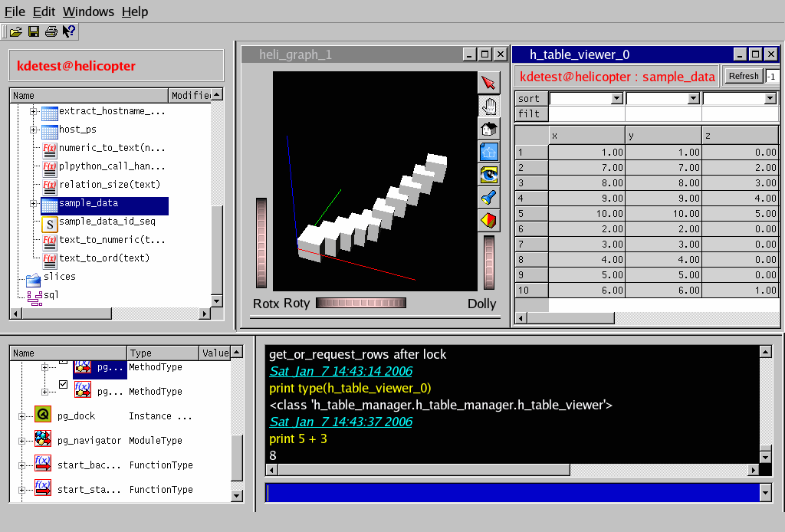This screenshot has width=785, height=532.
Task: Select sample_data_id_seq in the tree
Action: pos(107,222)
